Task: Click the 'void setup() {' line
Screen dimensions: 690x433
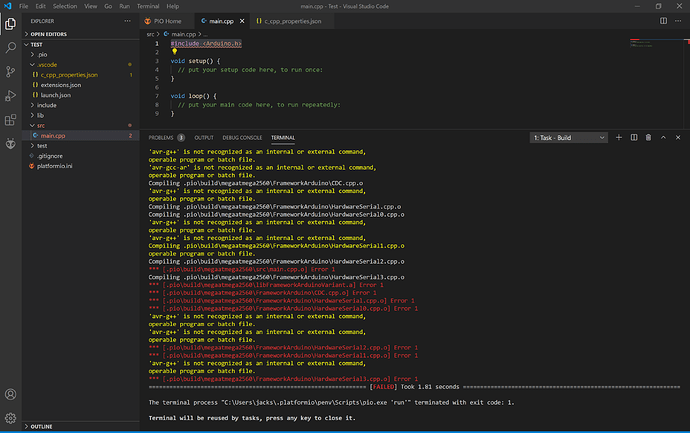Action: pyautogui.click(x=195, y=61)
